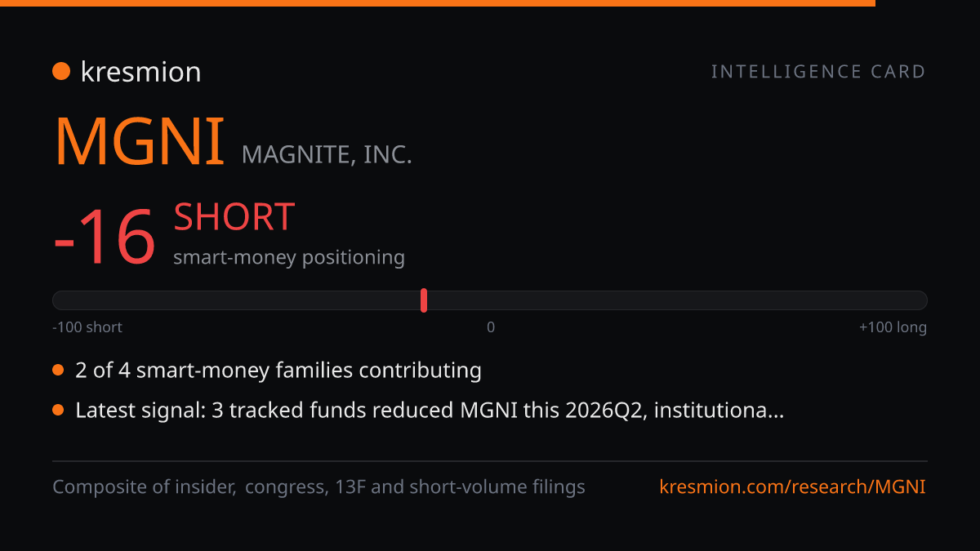
Task: Click the smart-money positioning subtitle
Action: coord(289,257)
